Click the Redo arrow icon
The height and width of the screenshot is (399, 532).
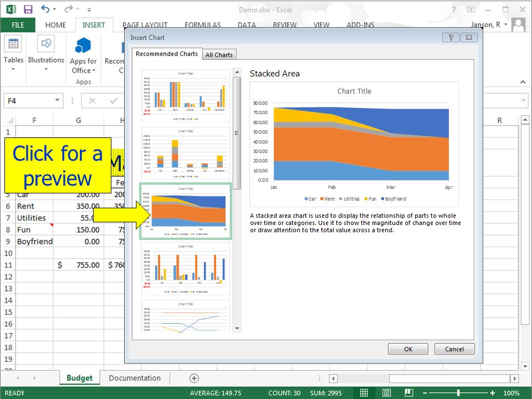(69, 9)
